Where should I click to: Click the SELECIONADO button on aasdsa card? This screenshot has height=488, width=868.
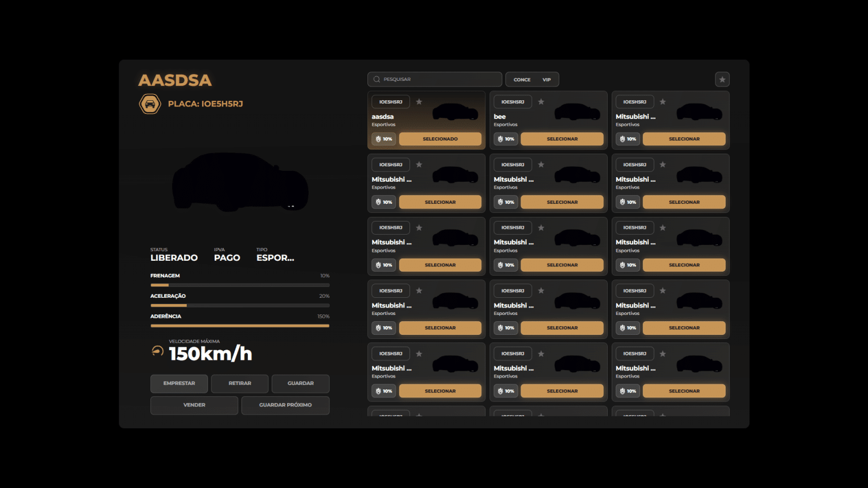click(x=440, y=139)
